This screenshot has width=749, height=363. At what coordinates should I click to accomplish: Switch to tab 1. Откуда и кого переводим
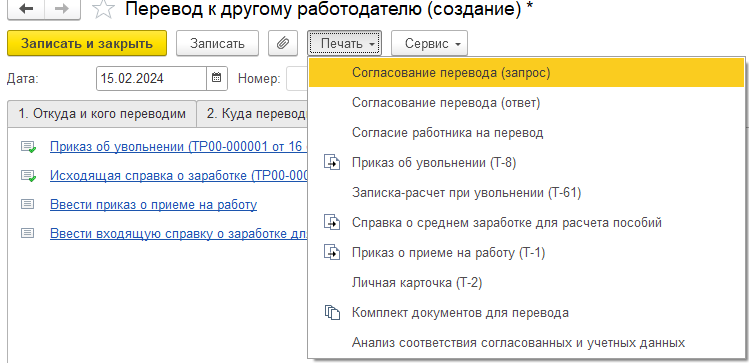coord(102,114)
